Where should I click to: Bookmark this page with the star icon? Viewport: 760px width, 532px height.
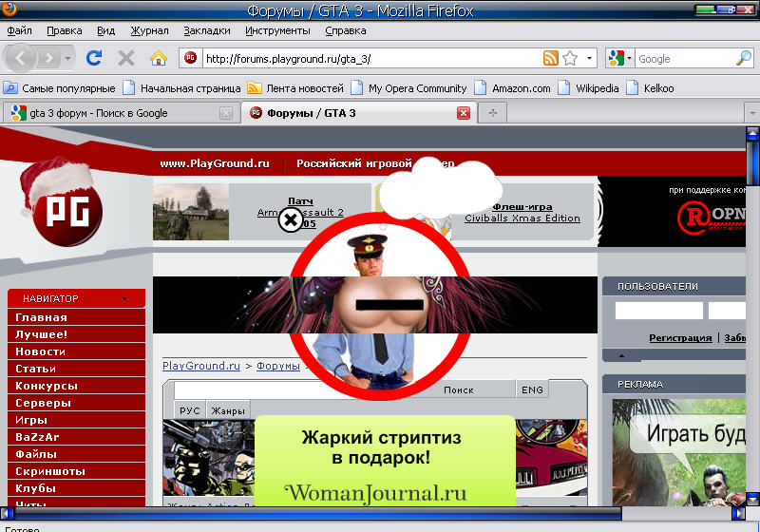(x=571, y=58)
